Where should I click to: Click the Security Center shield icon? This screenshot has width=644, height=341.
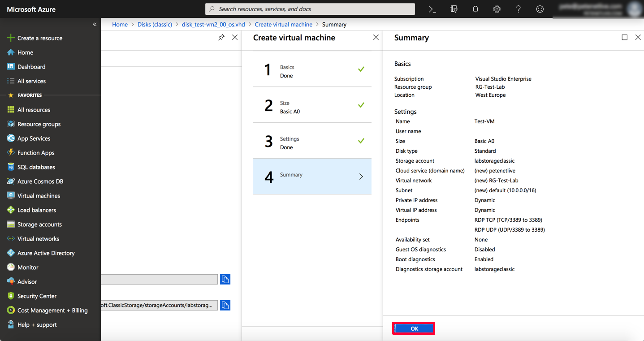[x=11, y=296]
